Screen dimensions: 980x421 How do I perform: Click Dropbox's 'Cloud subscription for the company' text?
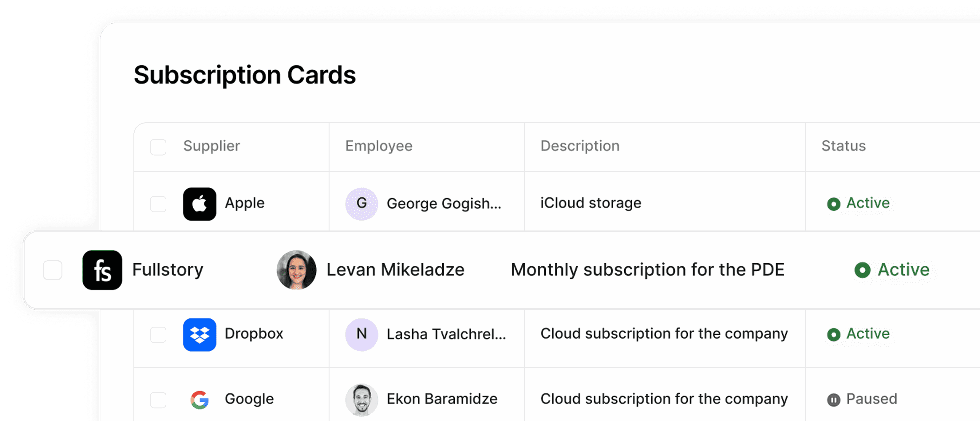[x=664, y=334]
